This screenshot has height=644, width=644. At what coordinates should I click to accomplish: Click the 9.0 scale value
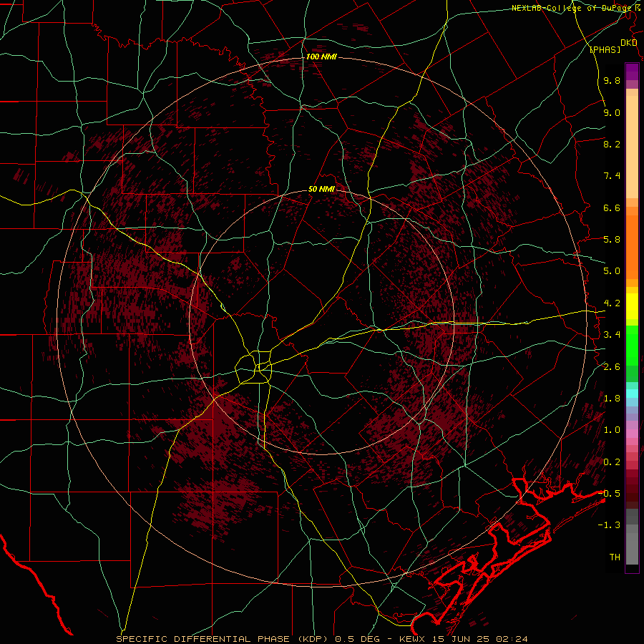point(612,112)
